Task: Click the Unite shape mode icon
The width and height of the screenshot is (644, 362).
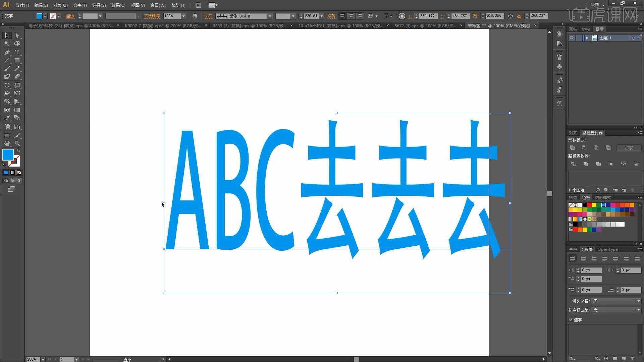Action: point(572,148)
